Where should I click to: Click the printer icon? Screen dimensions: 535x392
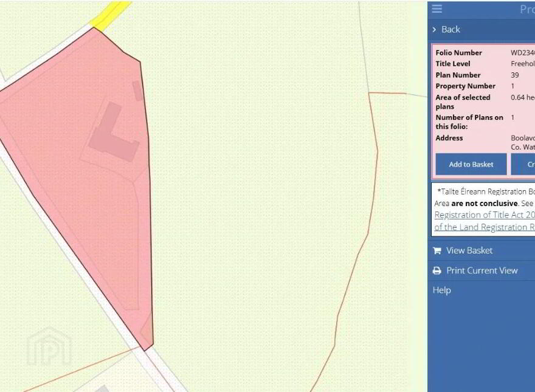click(437, 270)
